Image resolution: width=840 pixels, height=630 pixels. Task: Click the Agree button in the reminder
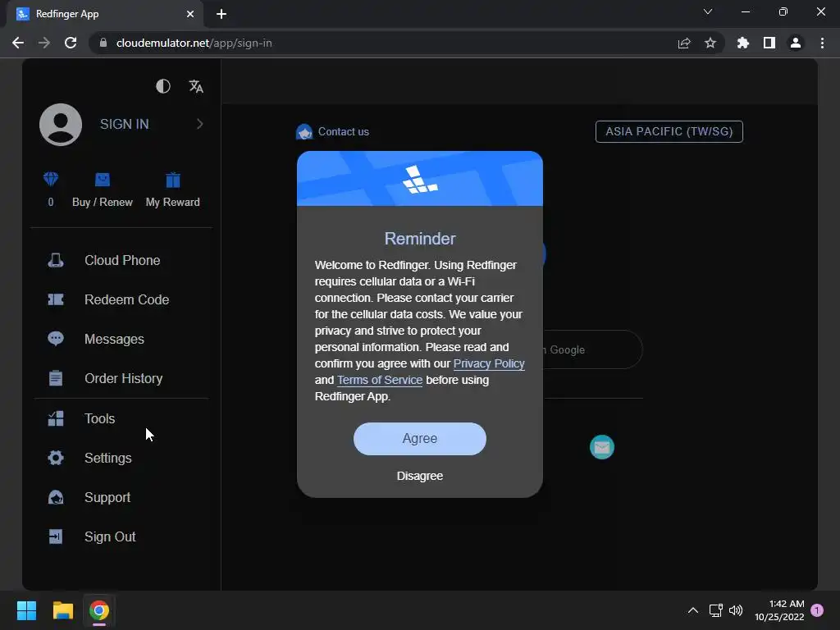tap(420, 439)
